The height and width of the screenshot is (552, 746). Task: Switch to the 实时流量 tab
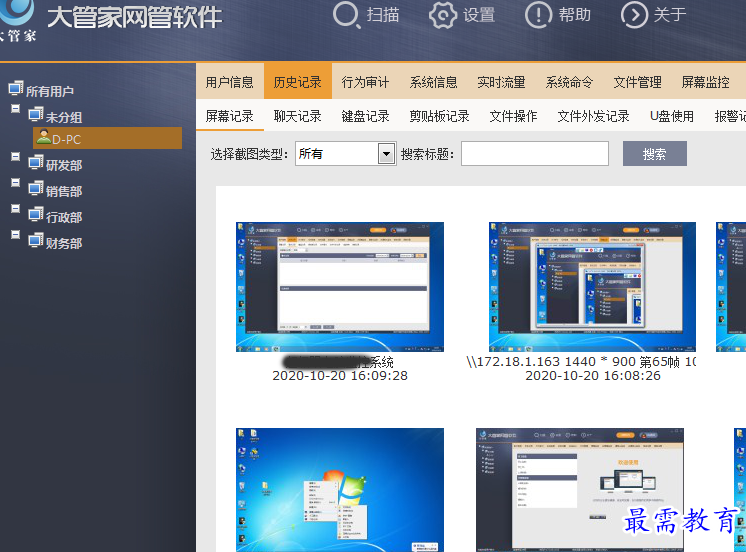pyautogui.click(x=501, y=82)
